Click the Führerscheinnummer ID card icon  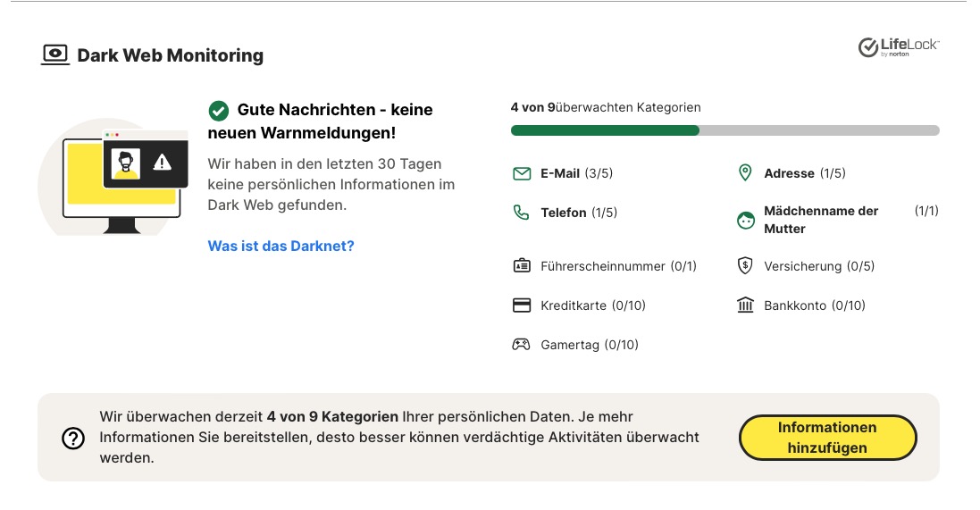pyautogui.click(x=522, y=266)
